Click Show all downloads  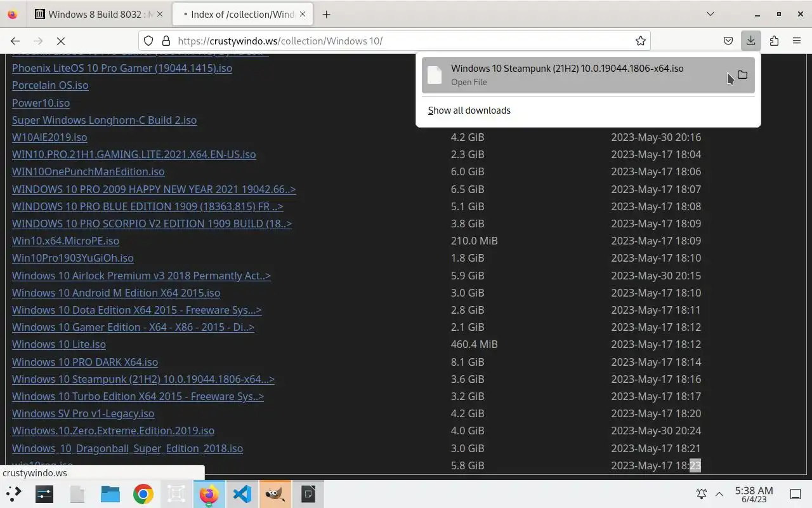click(469, 110)
